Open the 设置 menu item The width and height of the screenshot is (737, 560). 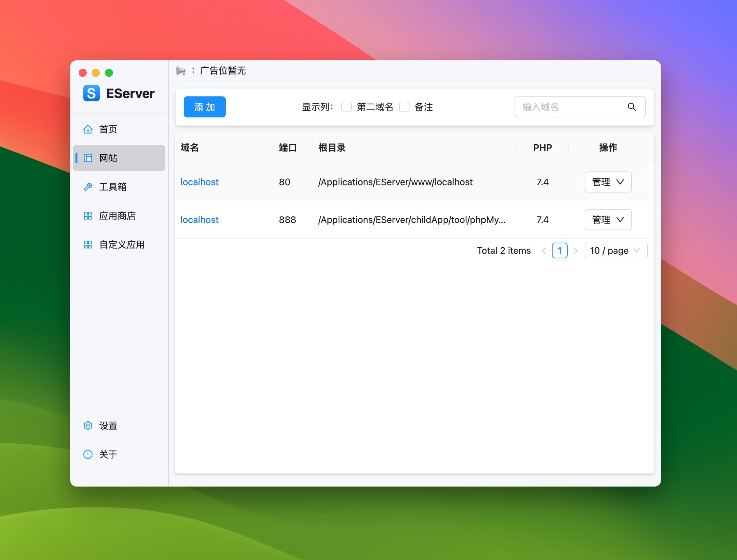click(x=119, y=426)
